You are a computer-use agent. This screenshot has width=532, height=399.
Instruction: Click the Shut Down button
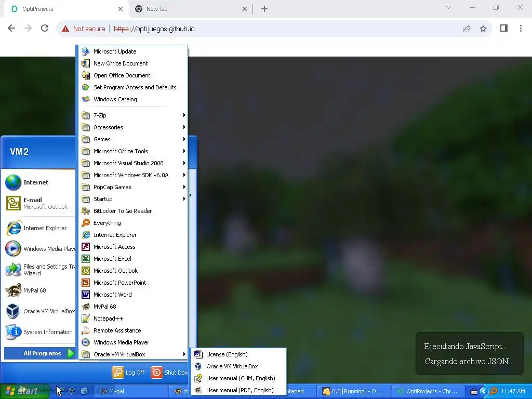pos(169,373)
